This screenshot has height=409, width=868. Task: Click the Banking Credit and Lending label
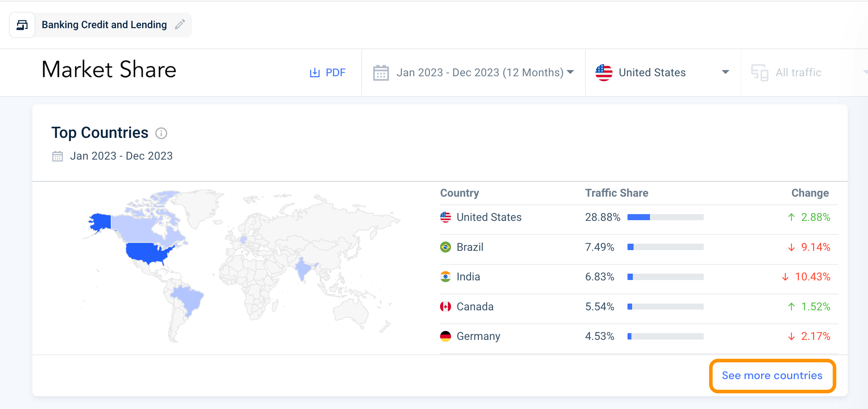104,25
